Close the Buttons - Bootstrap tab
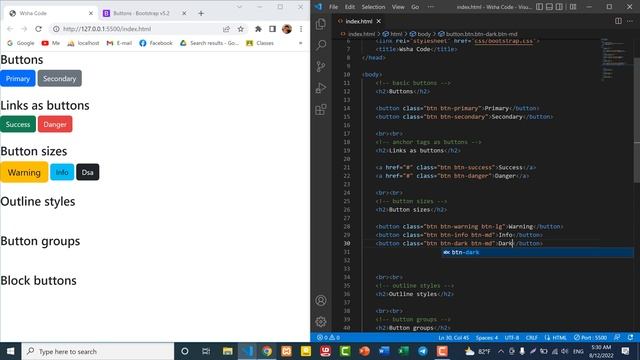Image resolution: width=640 pixels, height=360 pixels. tap(184, 13)
